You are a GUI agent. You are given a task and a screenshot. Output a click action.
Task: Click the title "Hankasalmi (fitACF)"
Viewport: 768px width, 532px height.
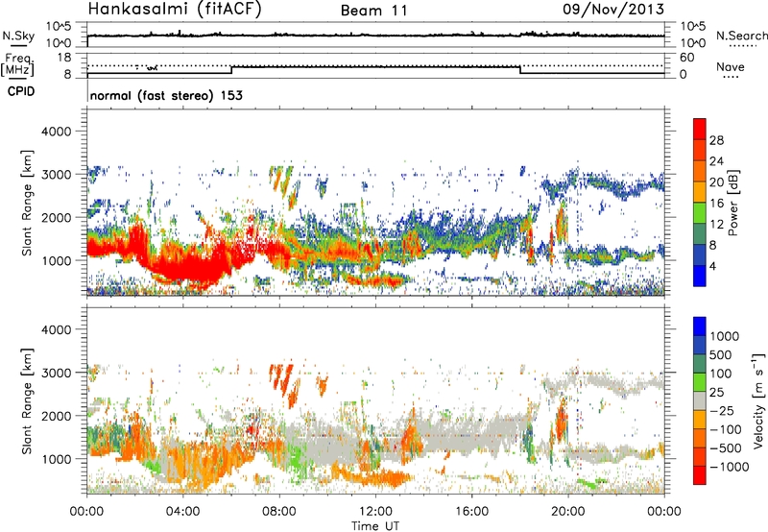coord(175,10)
